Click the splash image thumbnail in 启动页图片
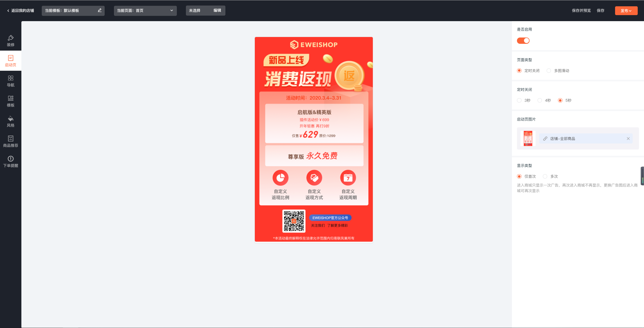This screenshot has height=328, width=644. click(x=528, y=138)
